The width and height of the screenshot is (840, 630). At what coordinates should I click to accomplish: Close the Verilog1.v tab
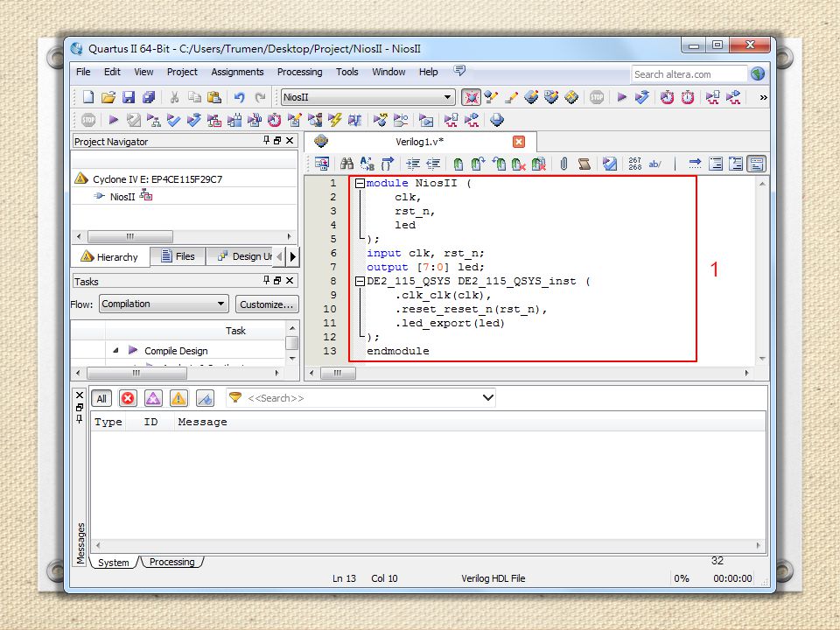click(x=519, y=142)
